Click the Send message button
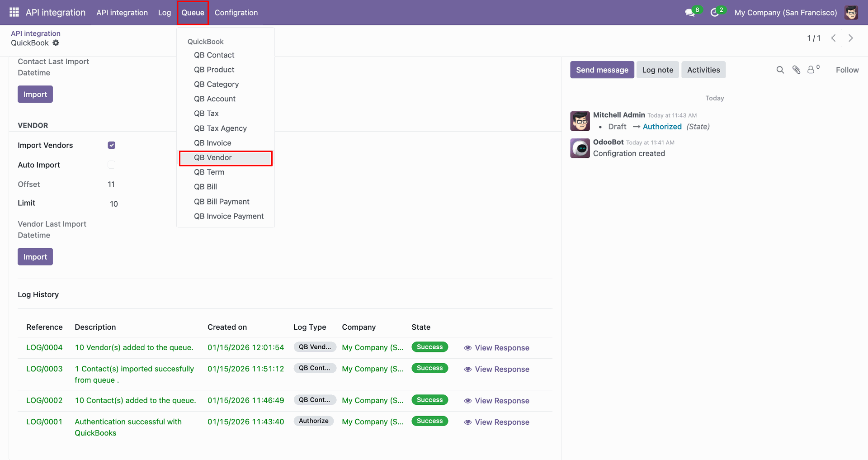Viewport: 868px width, 460px height. pos(602,70)
